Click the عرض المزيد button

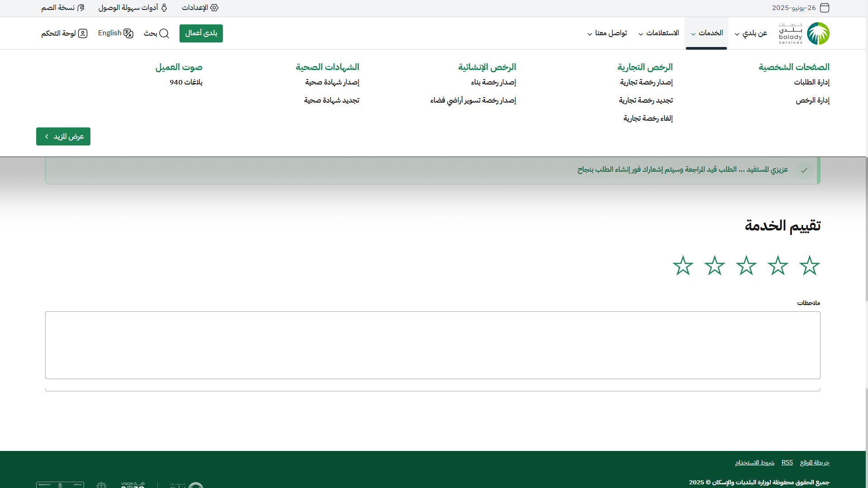tap(63, 136)
